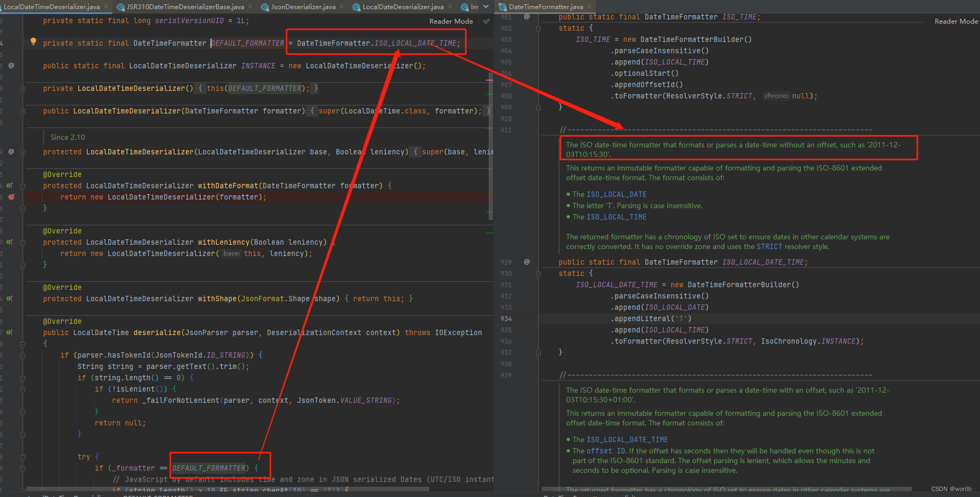Click the Since 2.10 doc comment
This screenshot has width=980, height=497.
[x=68, y=137]
